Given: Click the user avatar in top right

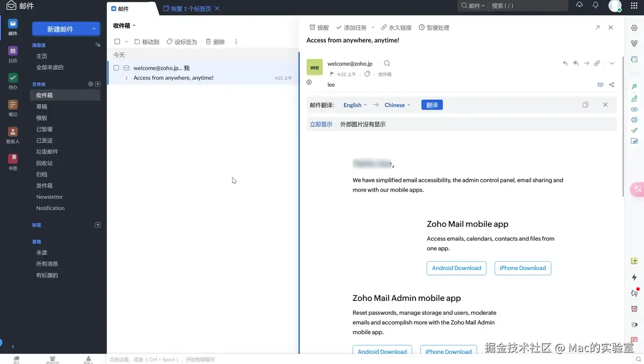Looking at the screenshot, I should 615,5.
